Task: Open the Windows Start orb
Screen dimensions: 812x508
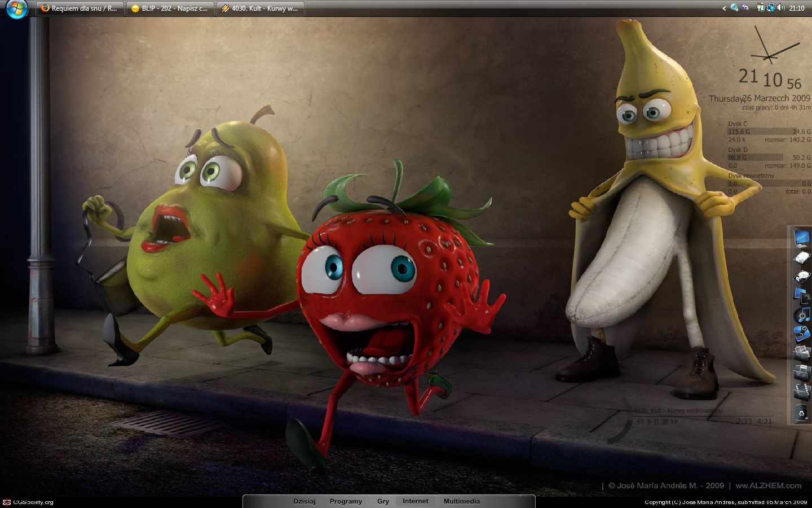Action: 16,8
